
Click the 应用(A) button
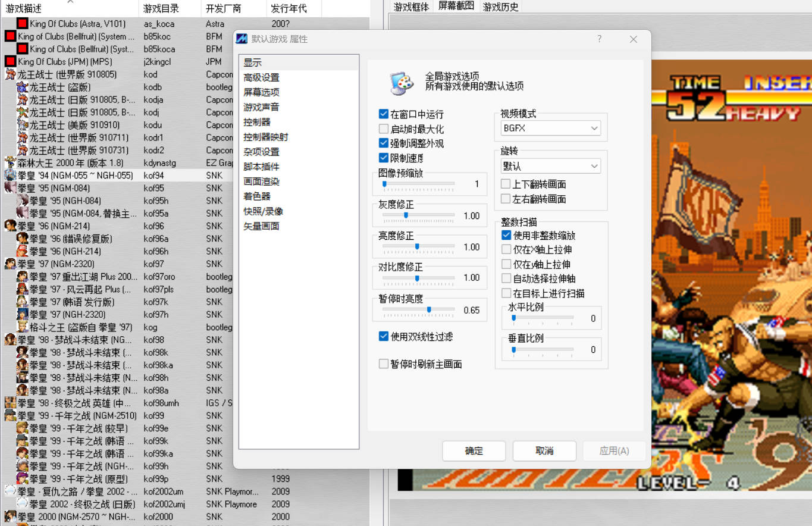[615, 451]
